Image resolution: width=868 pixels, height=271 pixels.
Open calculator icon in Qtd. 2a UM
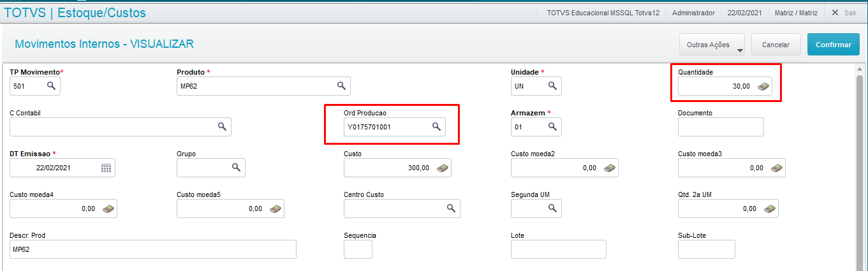pyautogui.click(x=770, y=209)
